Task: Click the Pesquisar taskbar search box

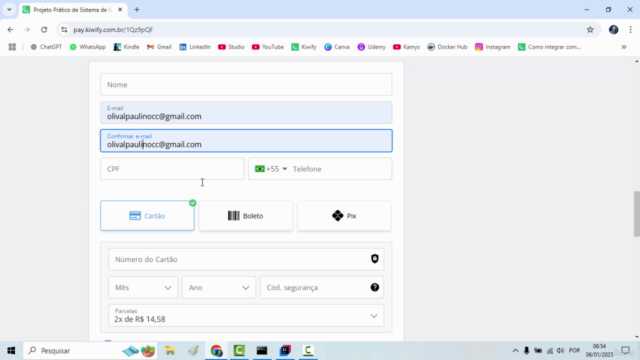Action: point(91,351)
